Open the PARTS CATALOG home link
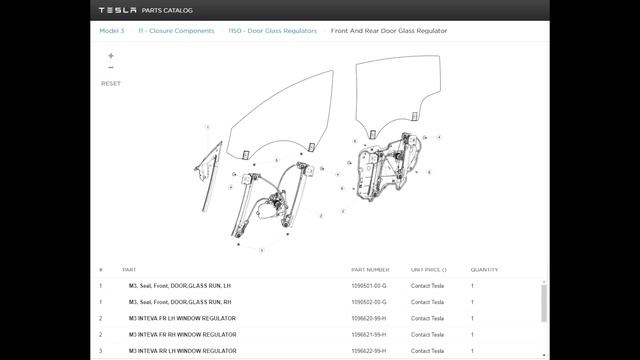 click(167, 11)
